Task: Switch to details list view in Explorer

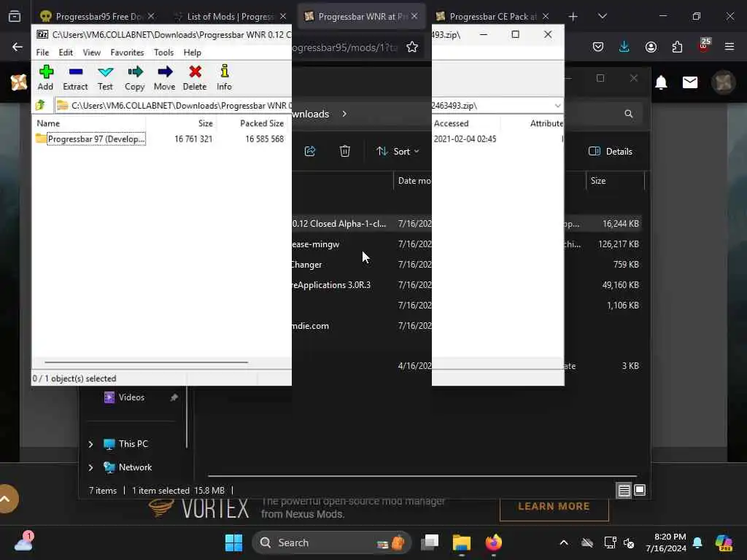Action: click(x=624, y=490)
